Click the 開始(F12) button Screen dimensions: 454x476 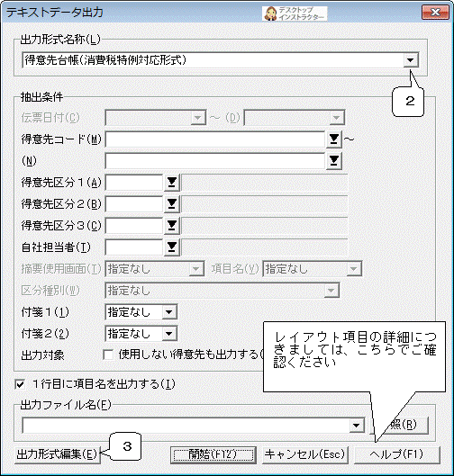[213, 454]
